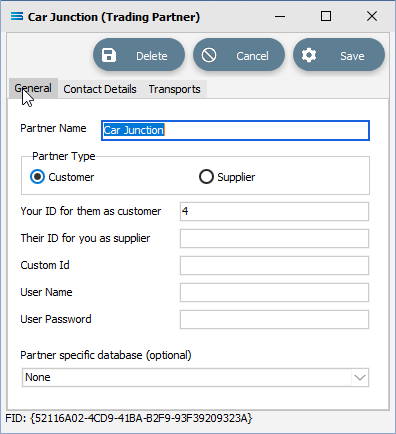Switch to the Contact Details tab
This screenshot has width=396, height=434.
(100, 89)
